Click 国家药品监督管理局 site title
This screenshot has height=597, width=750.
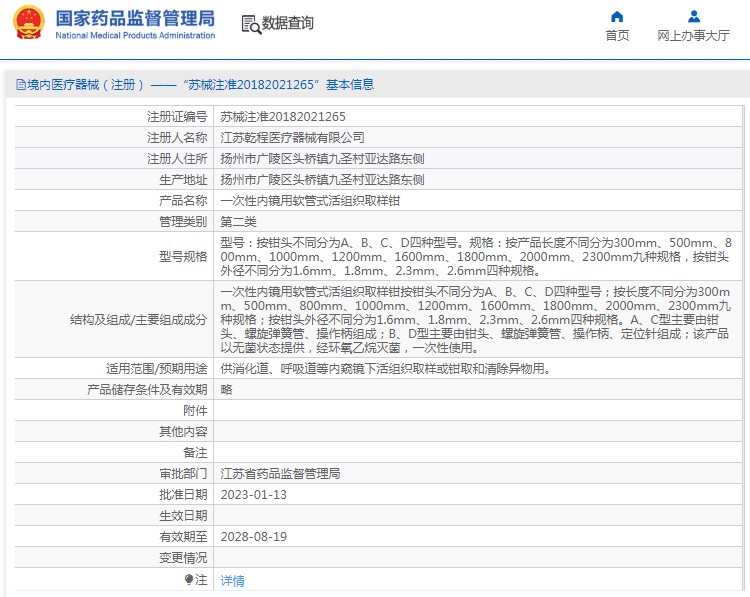pos(135,19)
